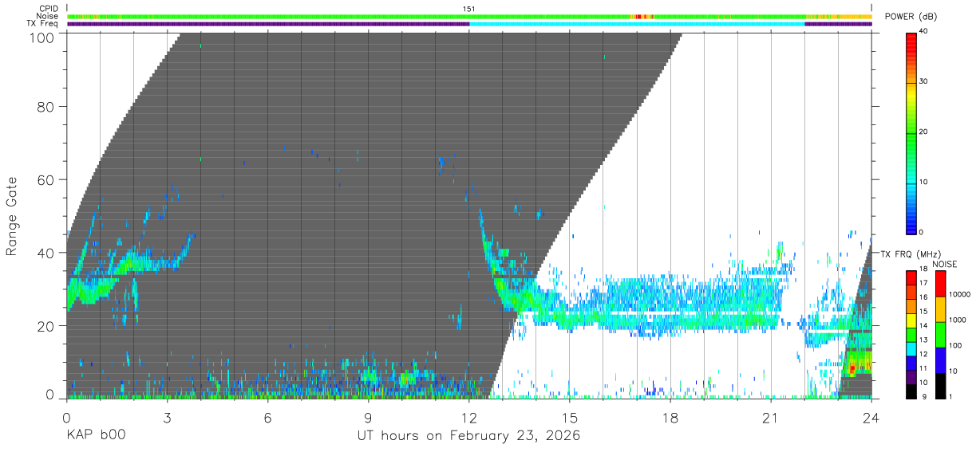Click the UT hour tick label 24
Screen dimensions: 980x452
click(x=871, y=418)
